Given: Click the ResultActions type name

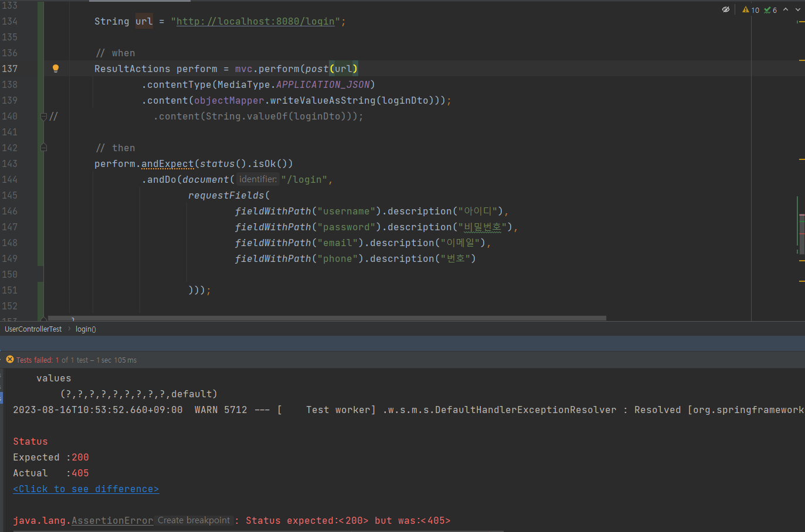Looking at the screenshot, I should coord(133,69).
